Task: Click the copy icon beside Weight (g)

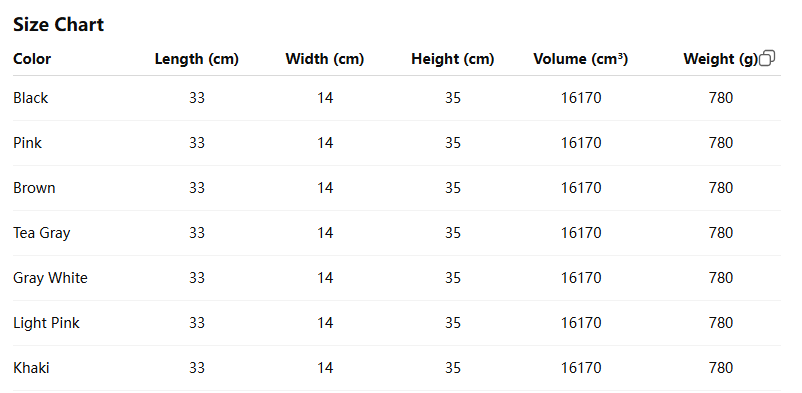Action: (767, 58)
